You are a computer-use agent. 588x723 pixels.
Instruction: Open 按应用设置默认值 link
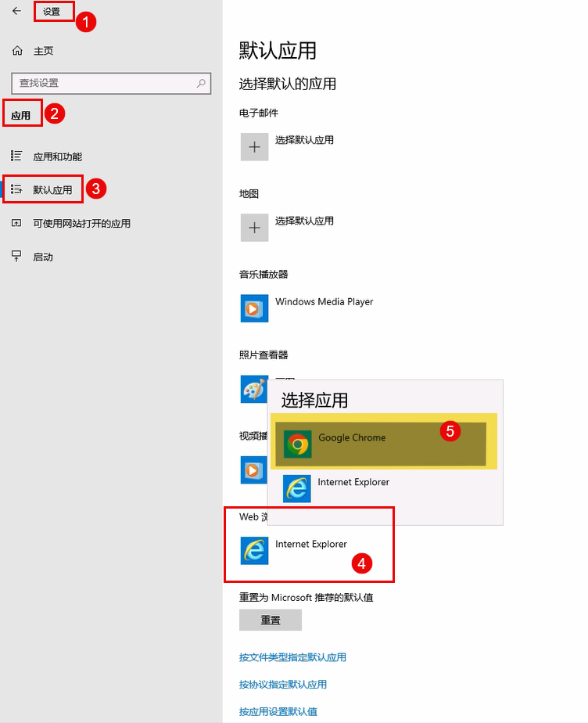tap(278, 711)
